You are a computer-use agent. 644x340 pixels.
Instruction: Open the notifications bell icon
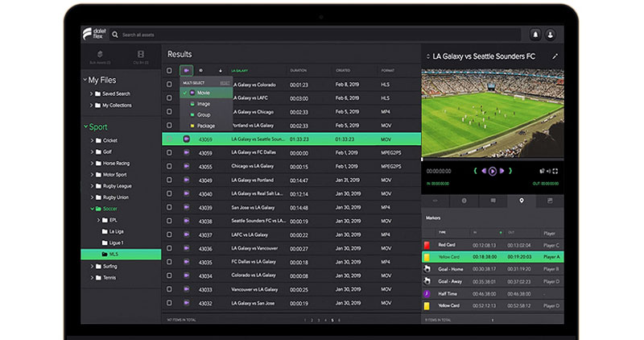click(535, 35)
